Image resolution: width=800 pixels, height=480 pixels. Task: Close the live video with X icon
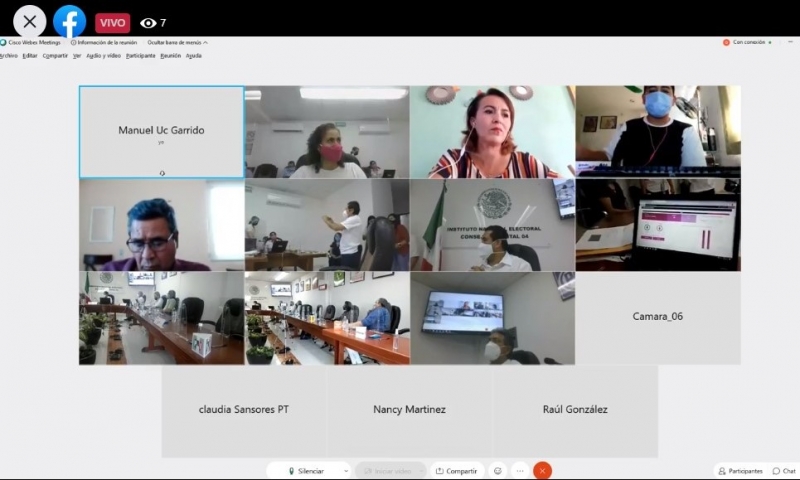coord(29,21)
